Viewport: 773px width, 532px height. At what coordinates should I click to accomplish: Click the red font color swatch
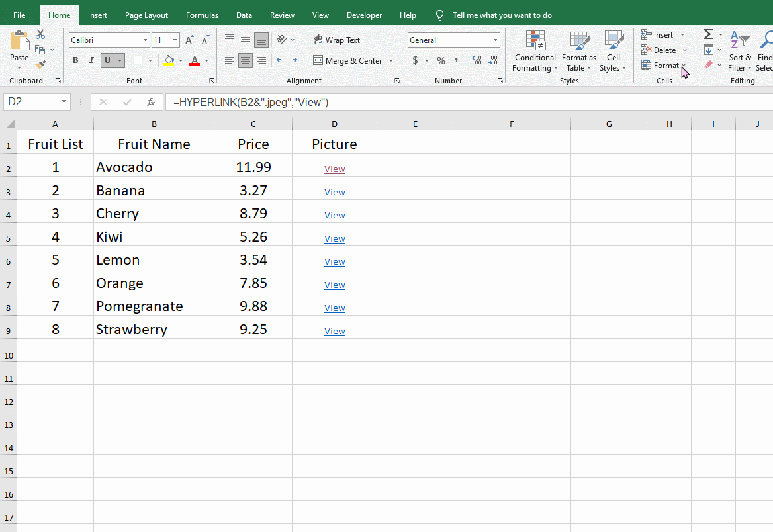pos(195,60)
